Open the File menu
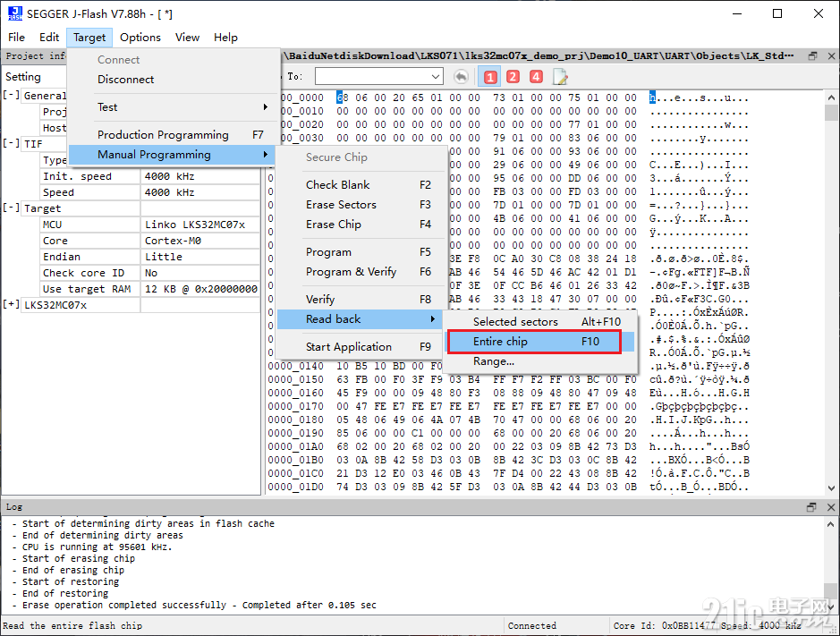The height and width of the screenshot is (636, 840). point(17,37)
